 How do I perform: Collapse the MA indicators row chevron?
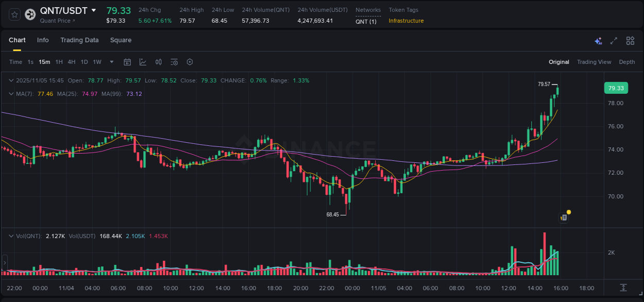[x=11, y=94]
